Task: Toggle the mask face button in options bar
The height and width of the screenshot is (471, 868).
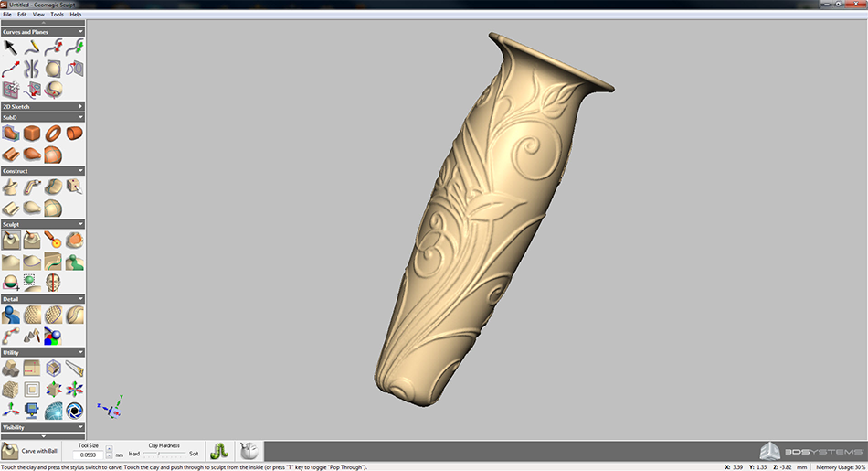Action: [248, 451]
